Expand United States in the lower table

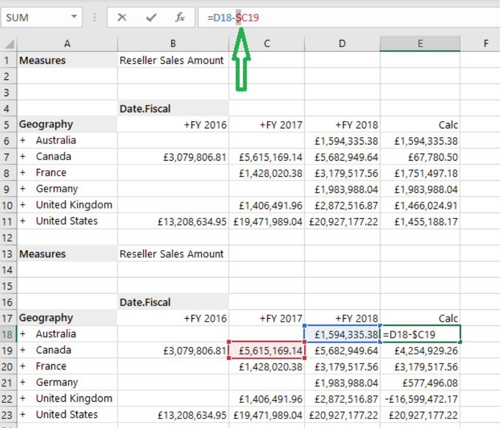coord(21,414)
